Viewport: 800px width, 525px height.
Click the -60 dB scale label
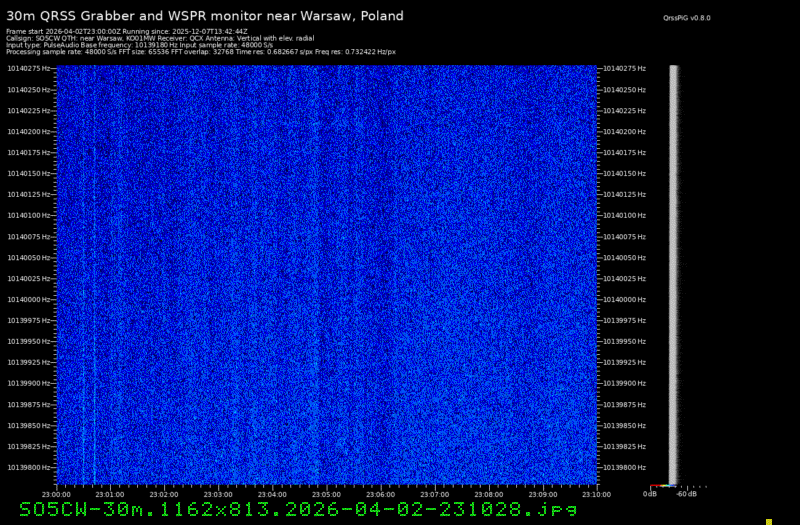coord(686,493)
